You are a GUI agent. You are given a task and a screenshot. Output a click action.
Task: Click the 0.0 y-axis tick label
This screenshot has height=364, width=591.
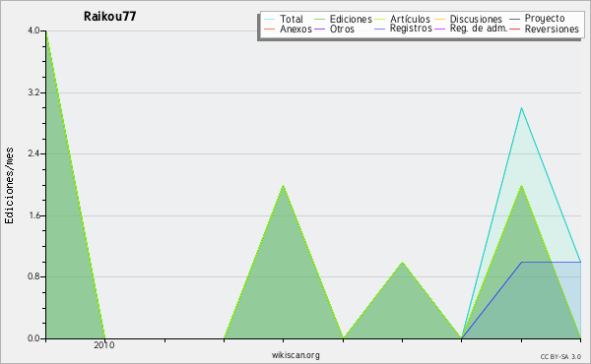point(33,338)
